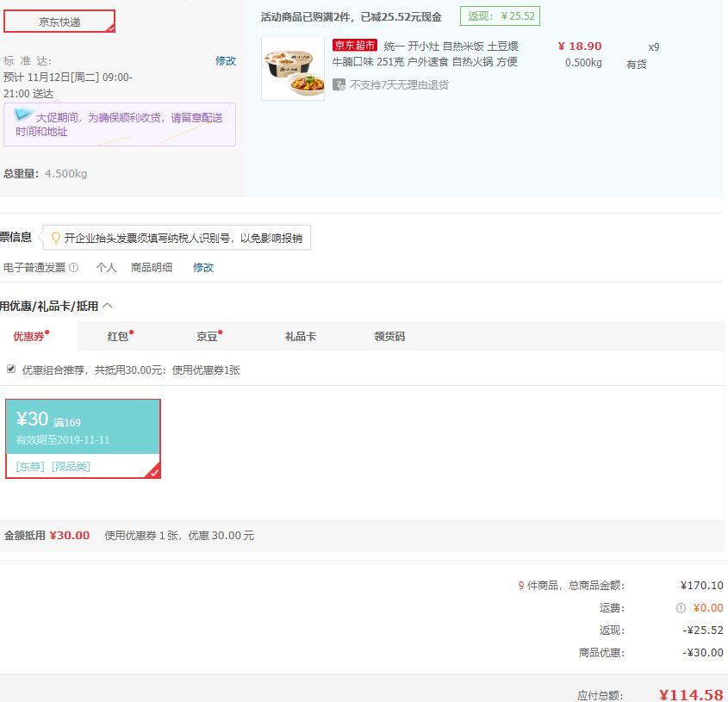Viewport: 728px width, 702px height.
Task: Click the paper plane icon in delivery notice
Action: tap(22, 114)
